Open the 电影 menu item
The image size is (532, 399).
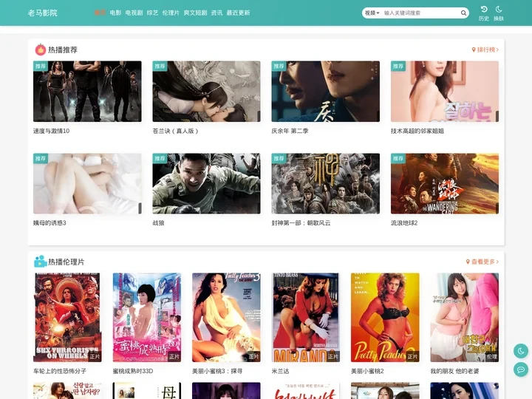[x=115, y=13]
